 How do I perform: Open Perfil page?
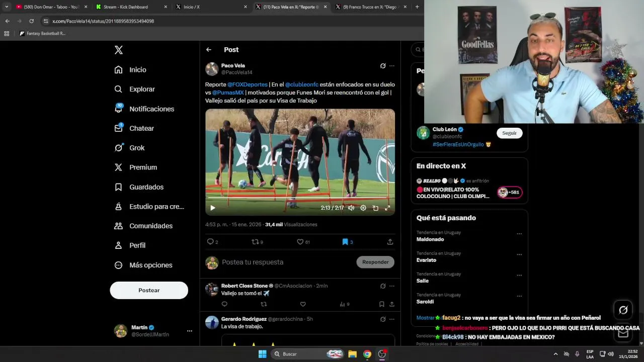pos(130,245)
